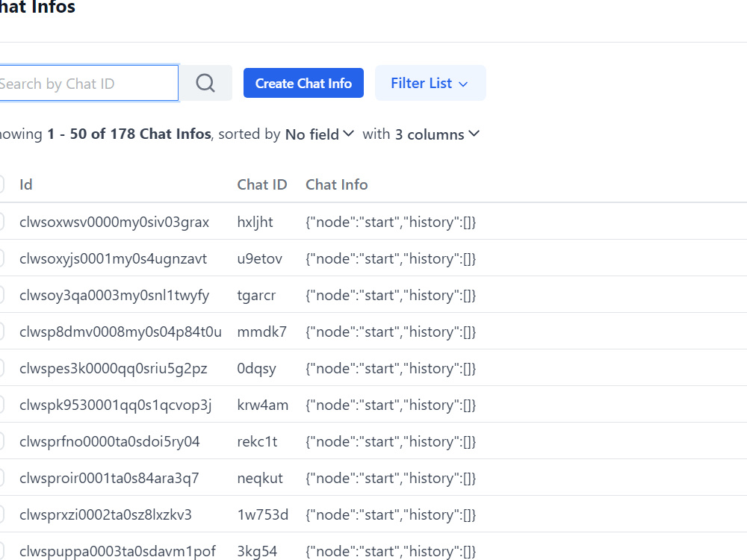Open item clwsoxyjs0001my0s4ugnzavt
The width and height of the screenshot is (747, 560).
pos(113,259)
